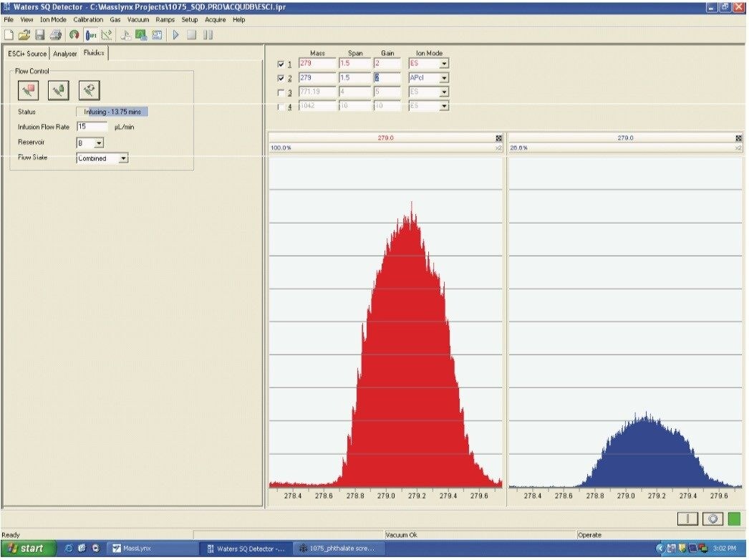
Task: Open channel 2 Ion Mode APcI dropdown
Action: coord(444,77)
